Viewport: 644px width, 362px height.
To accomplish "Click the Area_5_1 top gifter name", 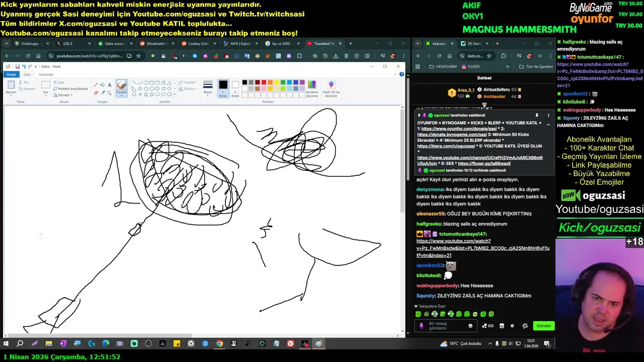I will pyautogui.click(x=466, y=90).
